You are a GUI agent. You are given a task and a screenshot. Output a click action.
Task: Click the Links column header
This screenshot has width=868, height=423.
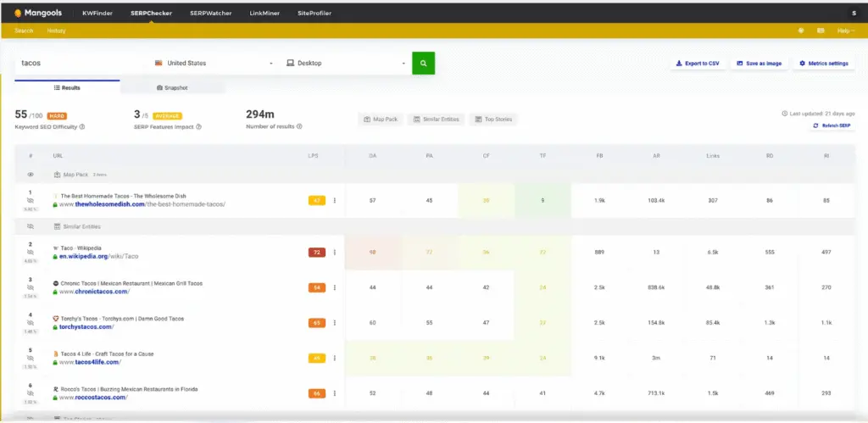pos(713,156)
